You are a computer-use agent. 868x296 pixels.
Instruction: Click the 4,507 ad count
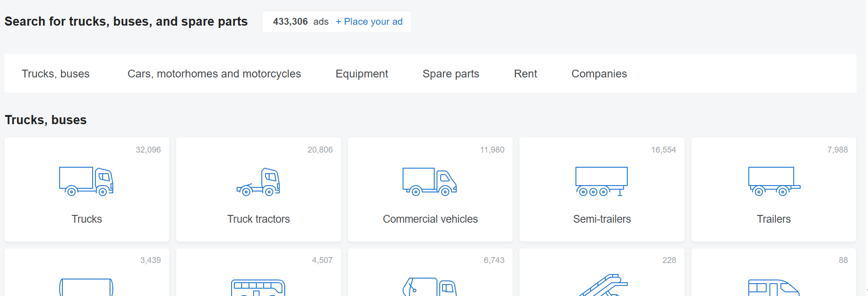click(322, 260)
